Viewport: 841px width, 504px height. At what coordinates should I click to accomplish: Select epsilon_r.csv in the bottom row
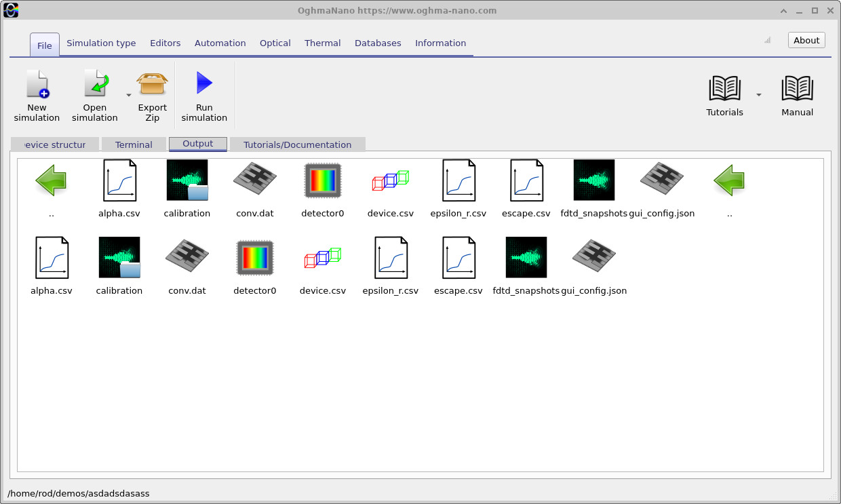pos(391,266)
